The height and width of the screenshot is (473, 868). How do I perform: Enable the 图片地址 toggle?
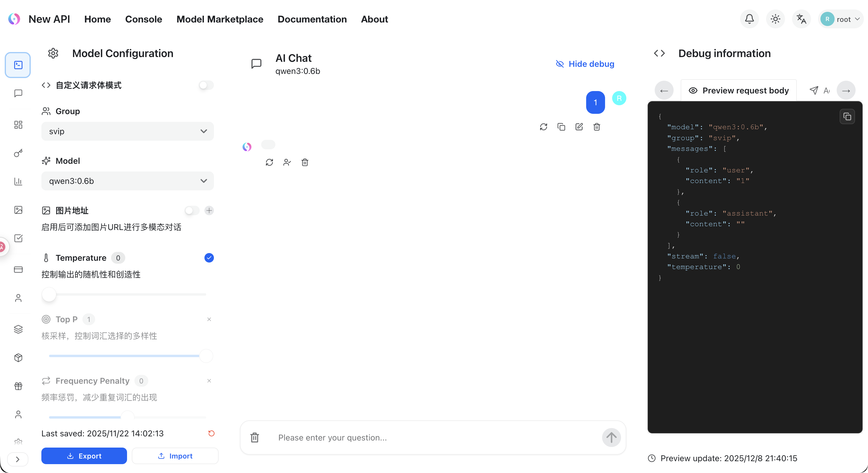(x=191, y=210)
